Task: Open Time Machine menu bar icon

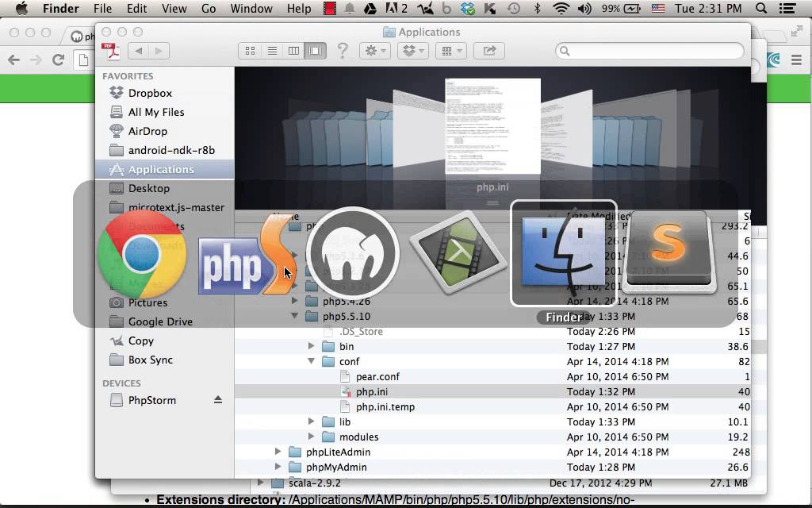Action: point(514,8)
